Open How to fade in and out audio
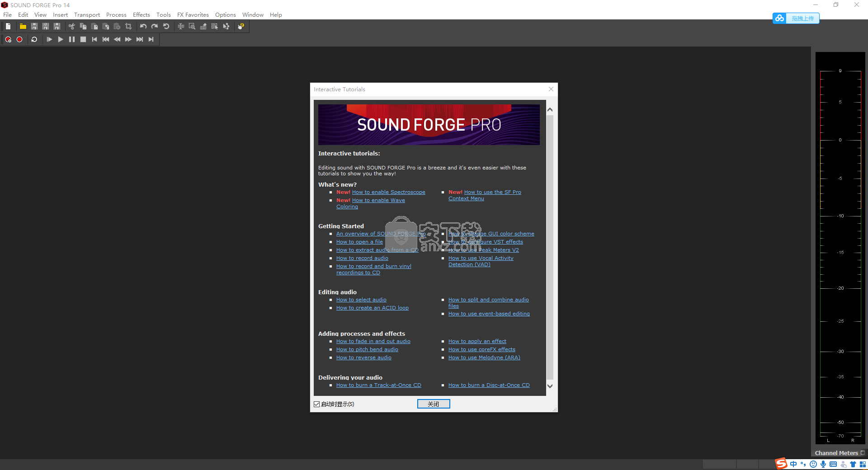 pyautogui.click(x=373, y=341)
